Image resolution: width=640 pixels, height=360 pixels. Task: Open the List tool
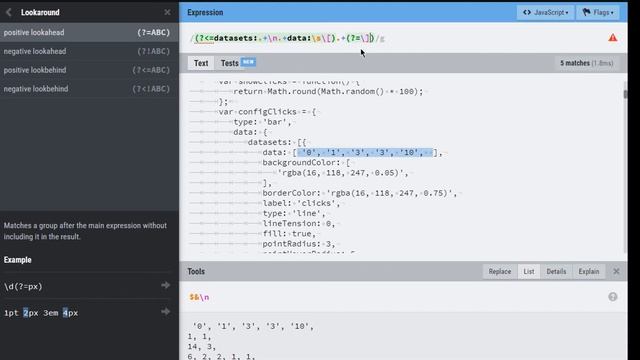[529, 271]
